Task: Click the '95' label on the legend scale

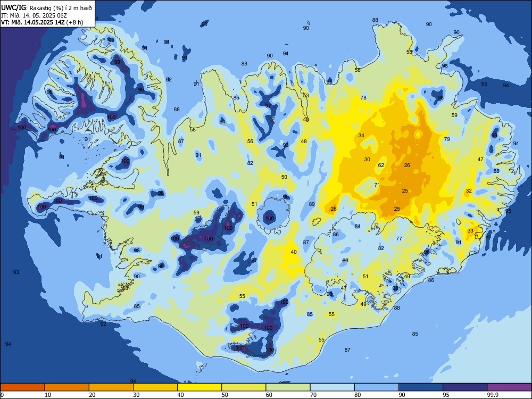Action: [x=446, y=395]
